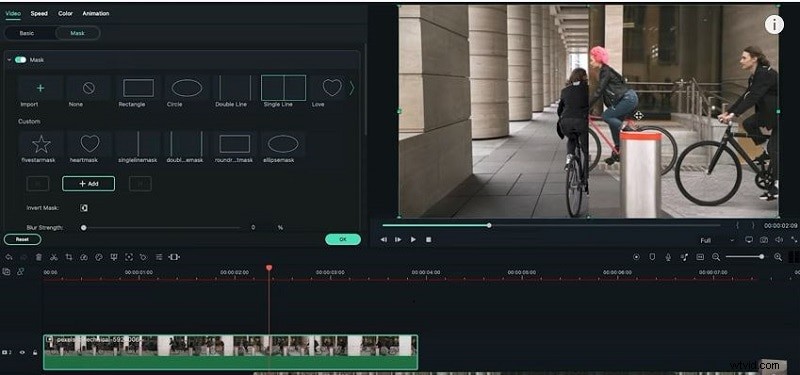Click the Reset button
This screenshot has width=800, height=375.
[22, 239]
